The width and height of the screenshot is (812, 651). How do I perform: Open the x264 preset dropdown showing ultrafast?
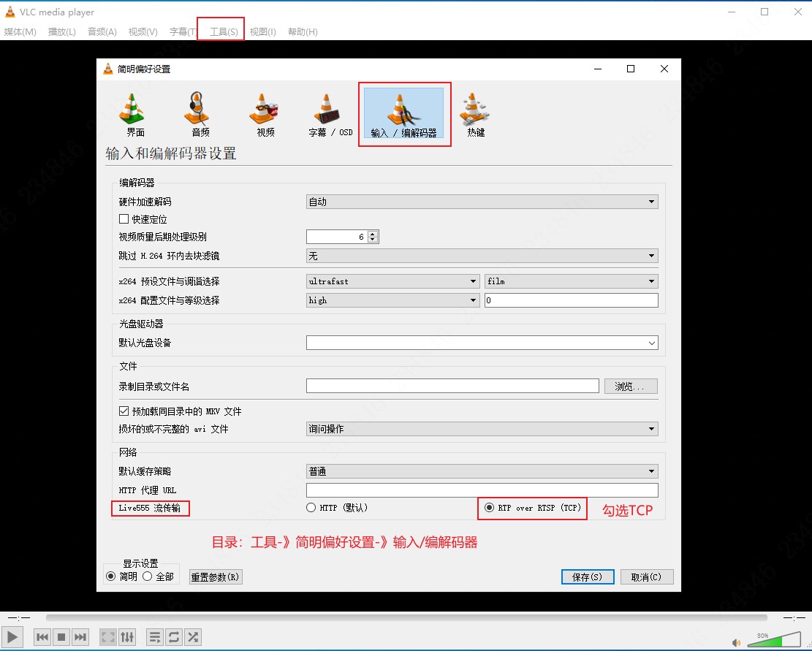(392, 281)
